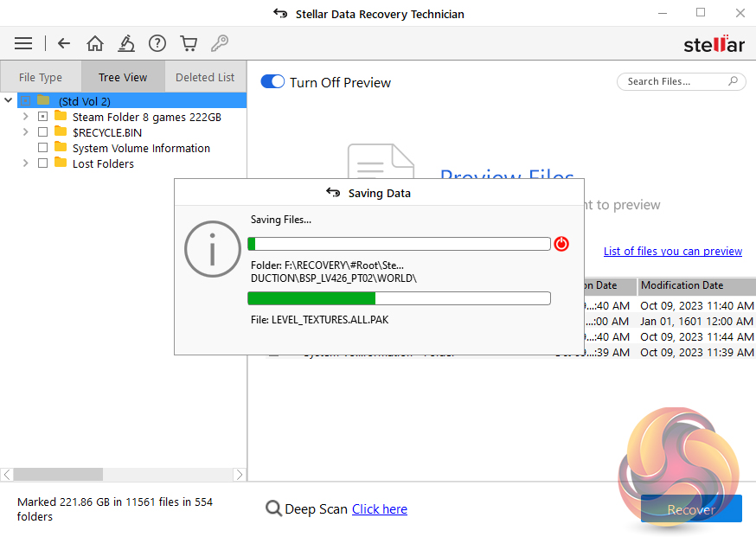This screenshot has height=537, width=756.
Task: Switch to the File Type tab
Action: [x=41, y=77]
